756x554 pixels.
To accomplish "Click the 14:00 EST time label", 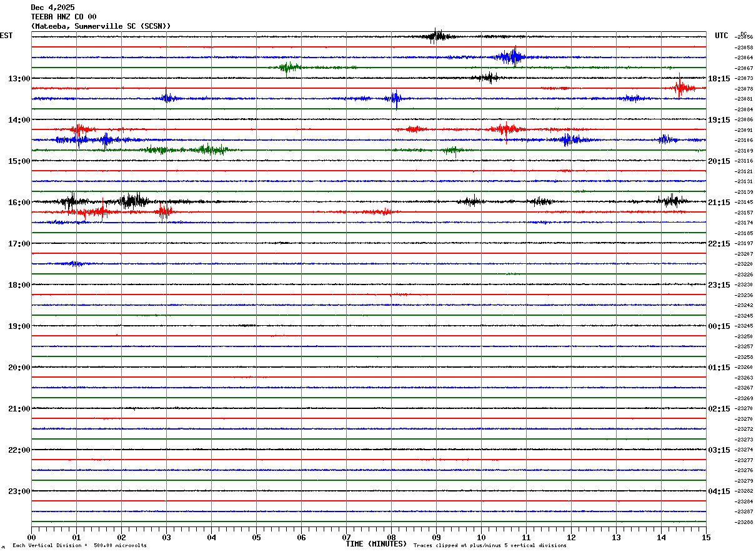I will (19, 120).
